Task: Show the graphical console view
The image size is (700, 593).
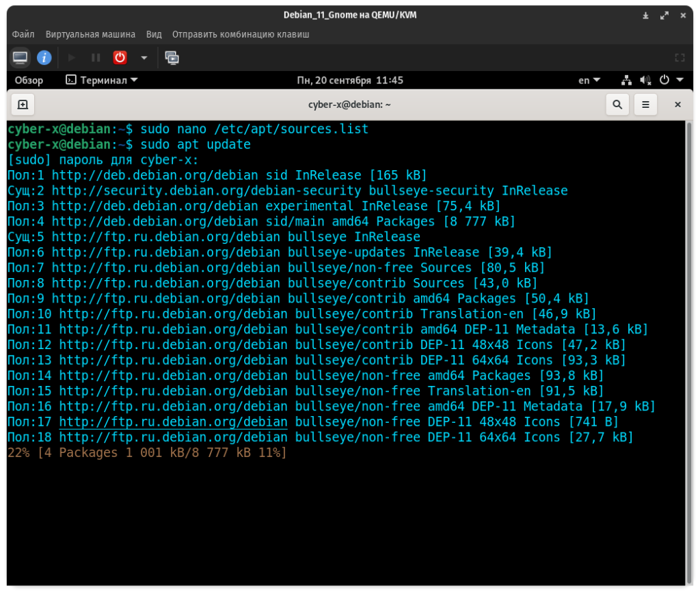Action: point(21,57)
